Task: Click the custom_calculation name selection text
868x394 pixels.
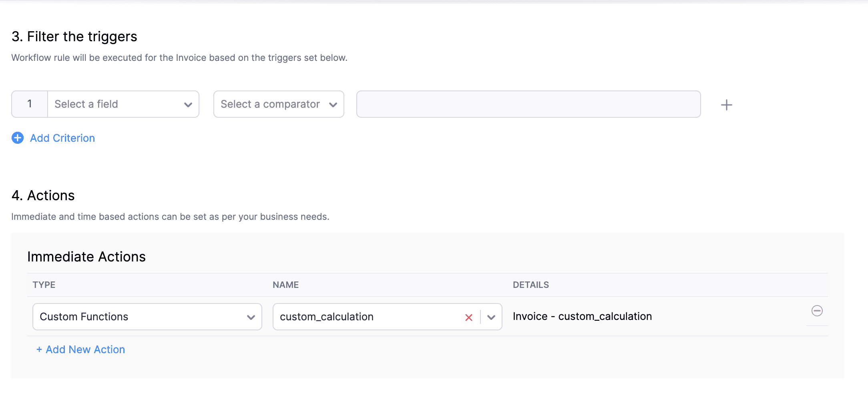Action: (x=327, y=317)
